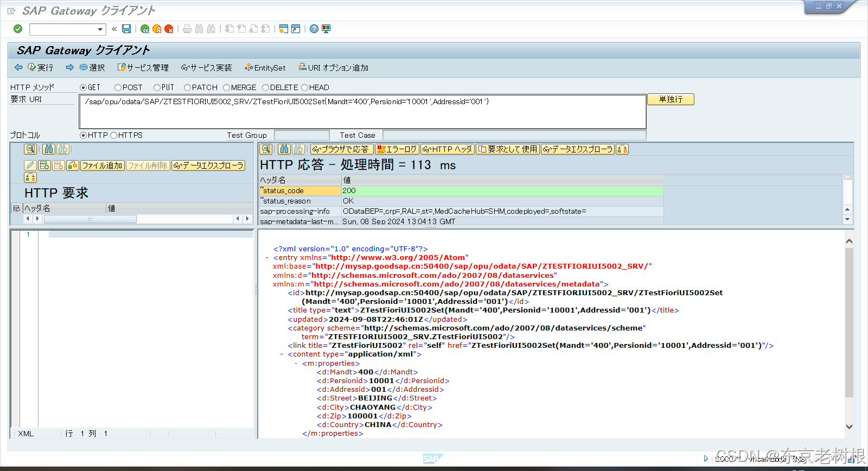Image resolution: width=868 pixels, height=471 pixels.
Task: Click the left arrow before 実行
Action: point(18,67)
